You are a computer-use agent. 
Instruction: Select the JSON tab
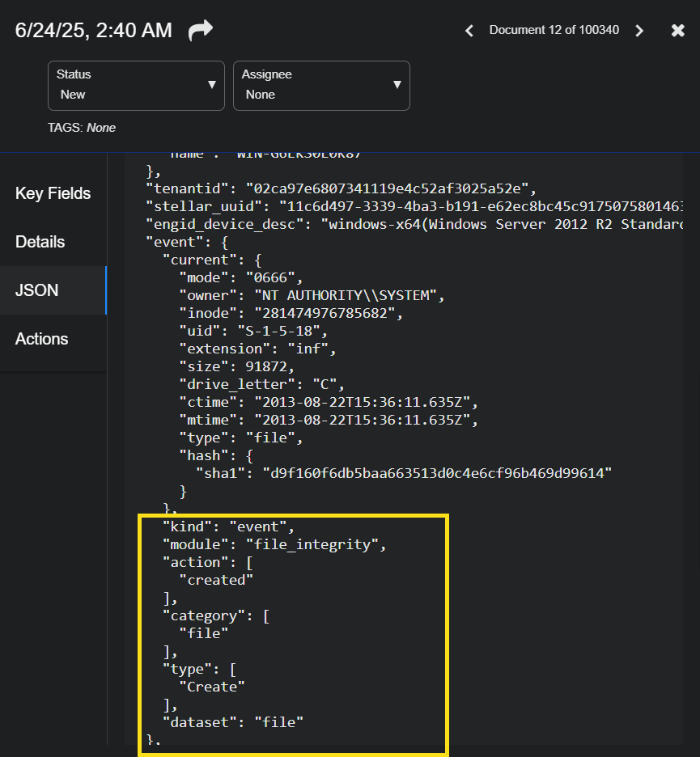click(x=37, y=290)
